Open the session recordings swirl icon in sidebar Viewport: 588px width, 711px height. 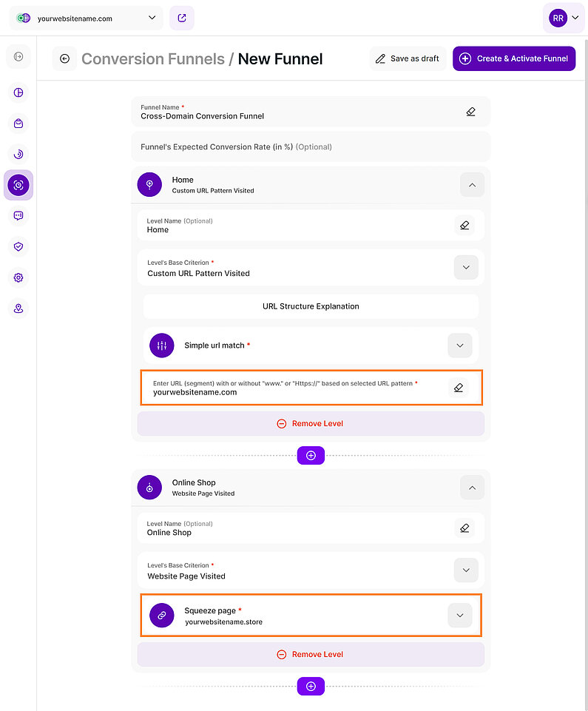point(18,154)
